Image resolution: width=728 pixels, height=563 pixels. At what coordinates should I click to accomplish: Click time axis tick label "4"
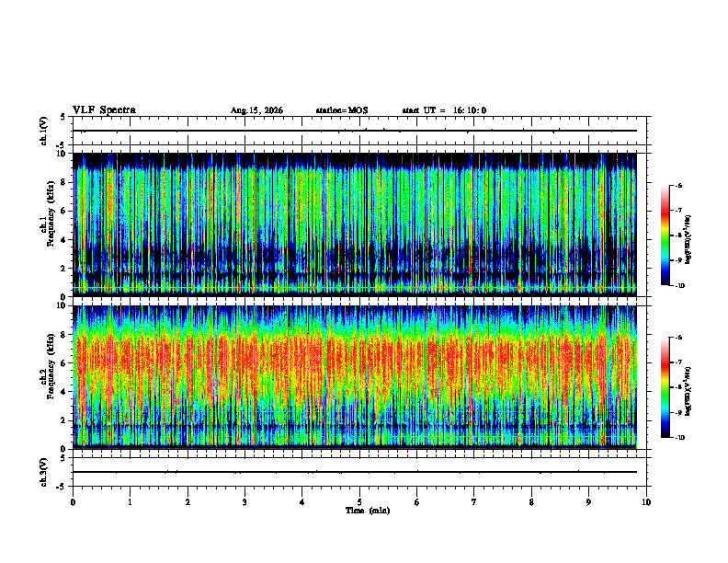coord(302,502)
